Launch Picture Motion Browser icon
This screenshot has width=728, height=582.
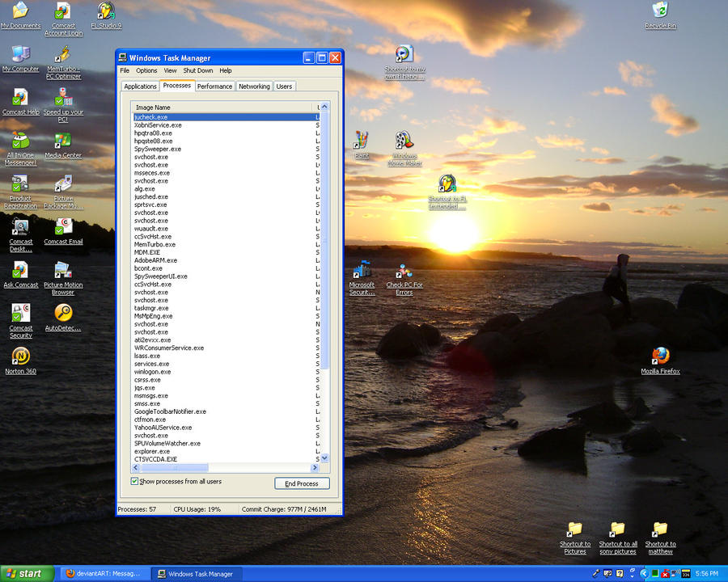(x=64, y=278)
